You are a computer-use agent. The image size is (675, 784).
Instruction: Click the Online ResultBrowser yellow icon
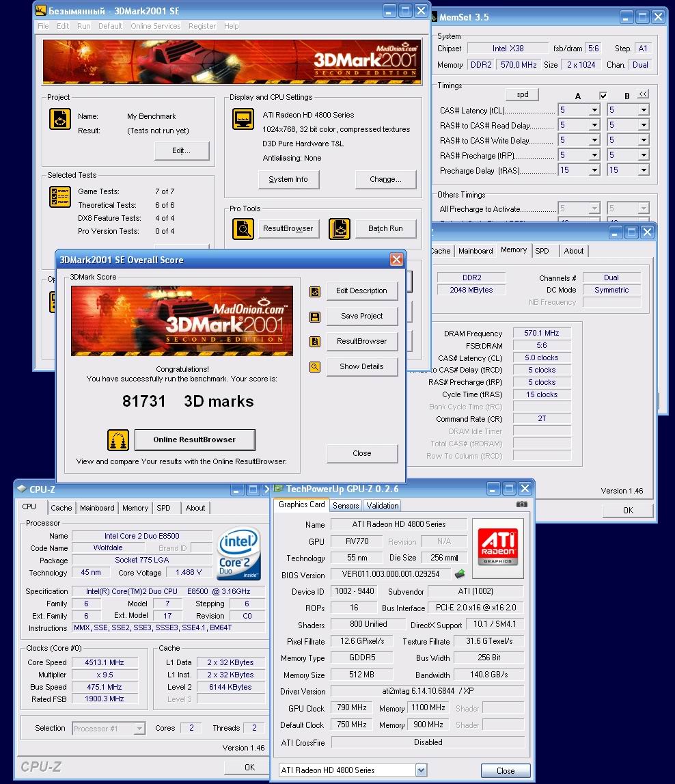coord(118,440)
